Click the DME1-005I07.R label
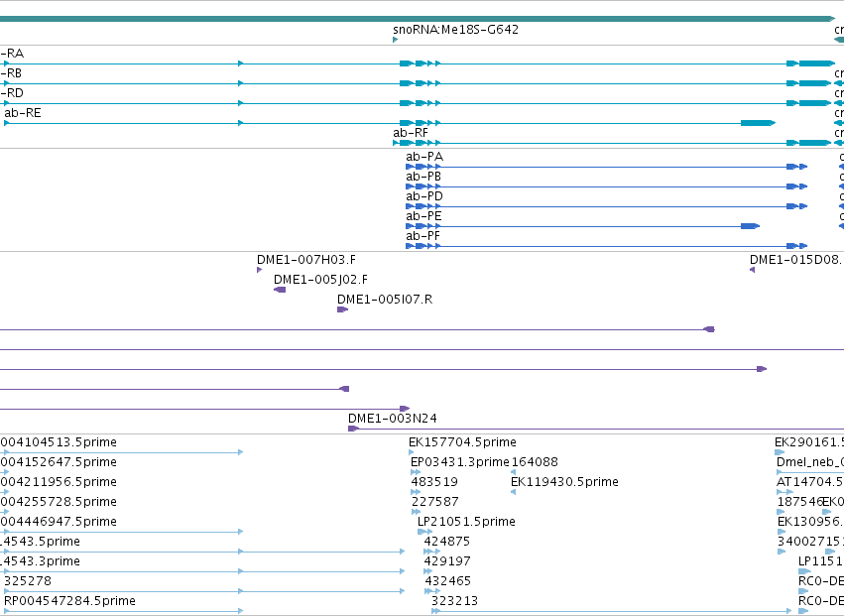The image size is (844, 616). coord(385,300)
